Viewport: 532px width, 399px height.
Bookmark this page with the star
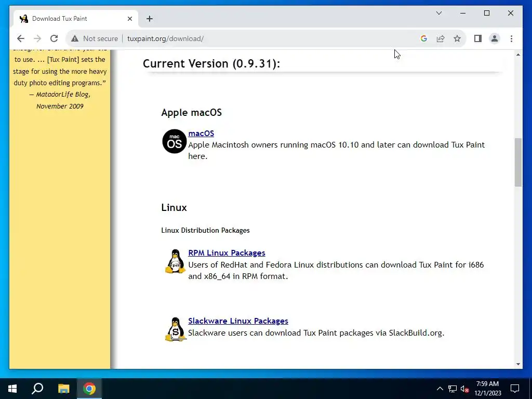tap(457, 38)
